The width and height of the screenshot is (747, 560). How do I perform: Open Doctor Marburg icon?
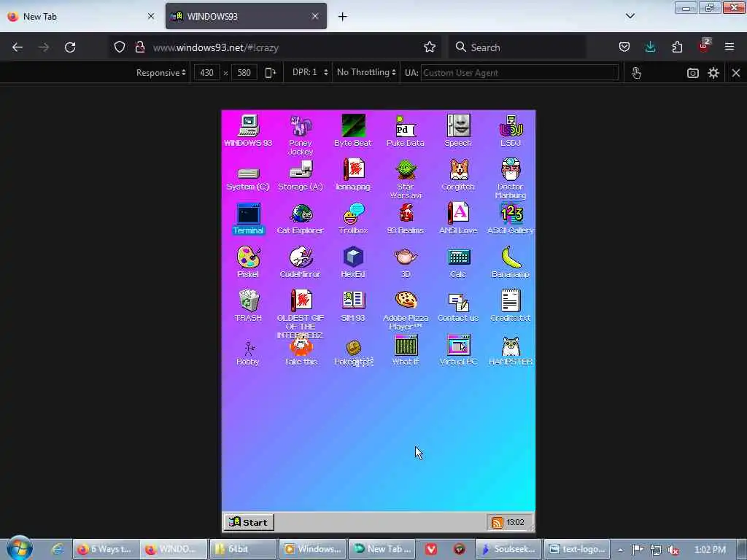(511, 169)
